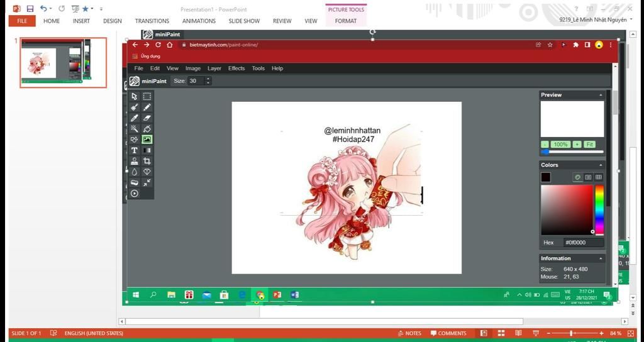Choose the Bulge/Pinch arrows tool in miniPaint
The image size is (644, 342).
pyautogui.click(x=147, y=183)
